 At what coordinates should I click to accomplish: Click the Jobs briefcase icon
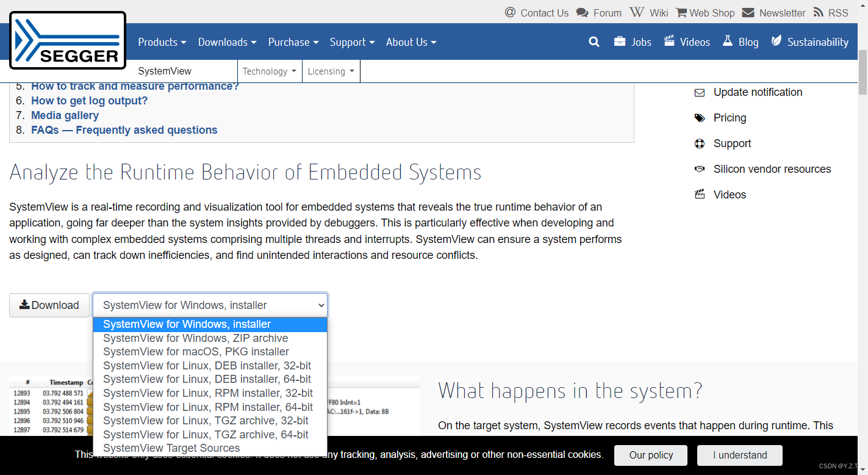tap(620, 42)
